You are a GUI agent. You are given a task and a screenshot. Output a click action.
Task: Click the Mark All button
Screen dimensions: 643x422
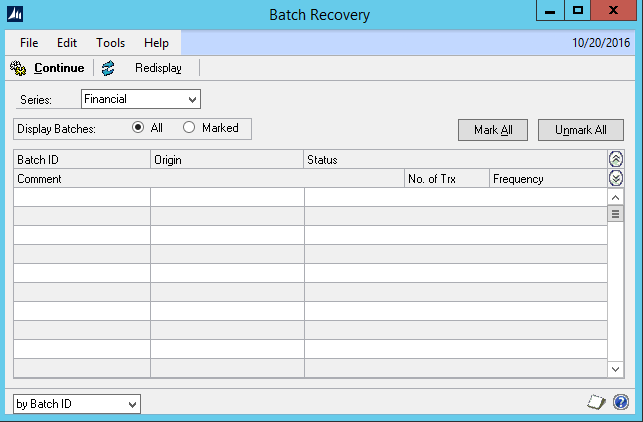click(x=493, y=130)
